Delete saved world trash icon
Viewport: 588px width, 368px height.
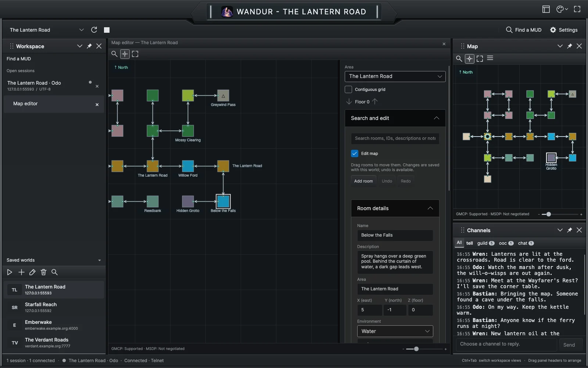pos(43,272)
